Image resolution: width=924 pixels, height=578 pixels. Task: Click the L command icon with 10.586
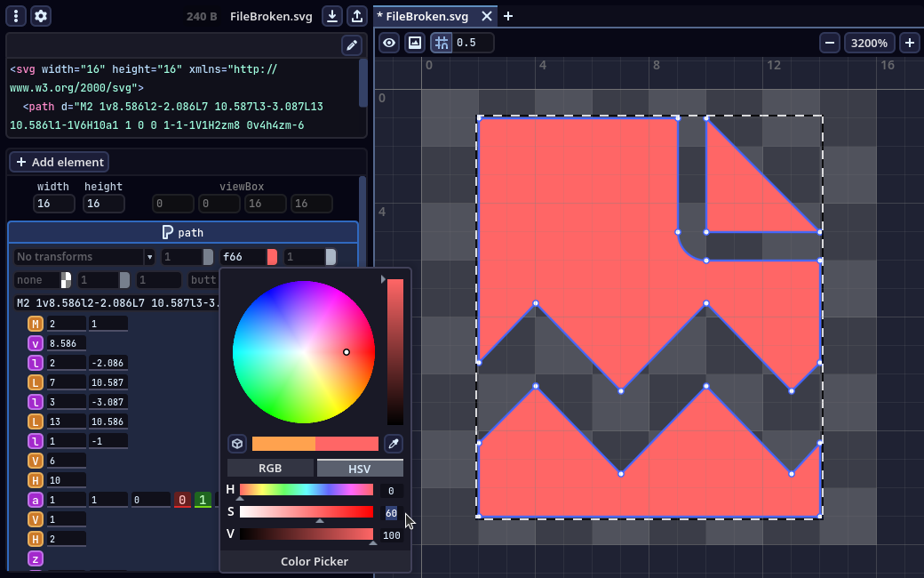tap(36, 421)
